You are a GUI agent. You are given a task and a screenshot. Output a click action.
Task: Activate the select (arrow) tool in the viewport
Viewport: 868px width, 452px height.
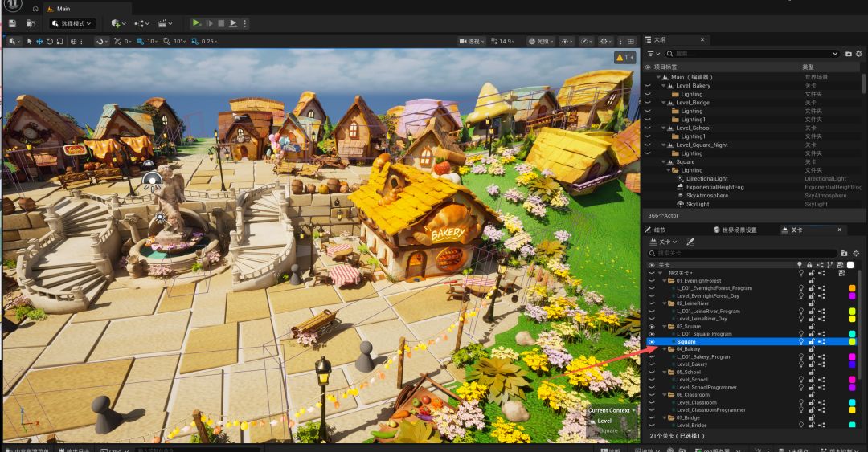point(30,42)
